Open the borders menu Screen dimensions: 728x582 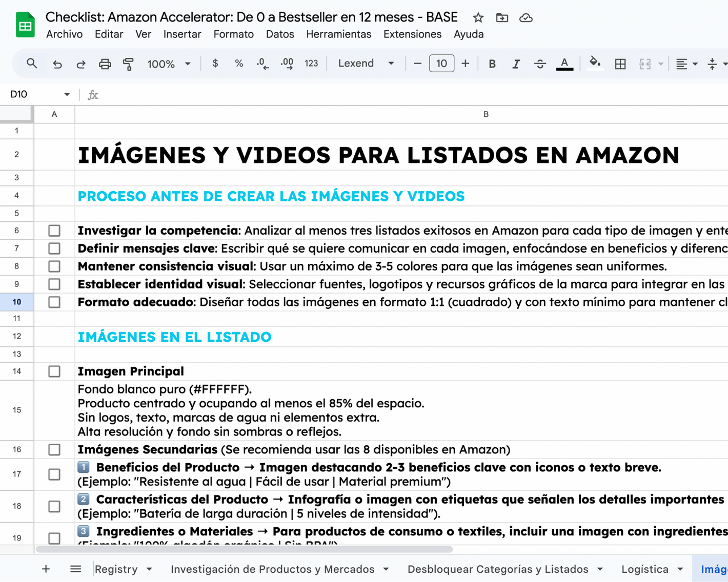(620, 64)
